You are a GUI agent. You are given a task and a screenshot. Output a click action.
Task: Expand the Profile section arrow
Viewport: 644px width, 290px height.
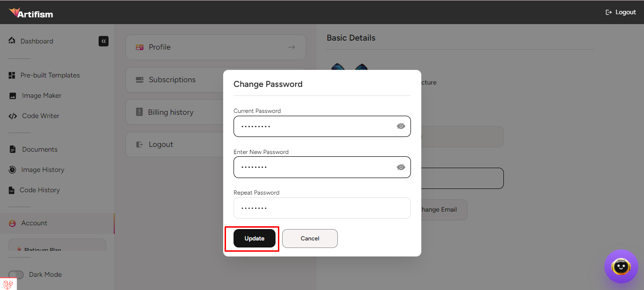(x=292, y=47)
